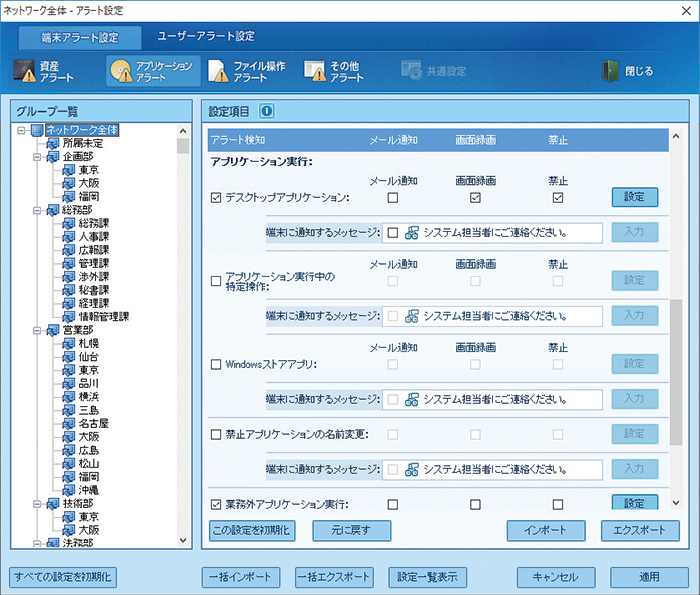The image size is (700, 595).
Task: Click the すべての設定を初期化 button
Action: pos(62,577)
